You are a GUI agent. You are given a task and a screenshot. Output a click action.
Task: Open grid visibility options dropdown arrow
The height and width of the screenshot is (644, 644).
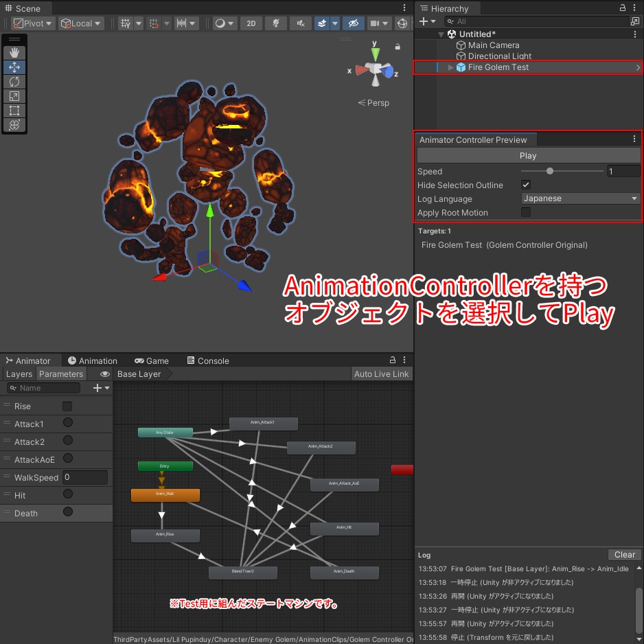139,23
